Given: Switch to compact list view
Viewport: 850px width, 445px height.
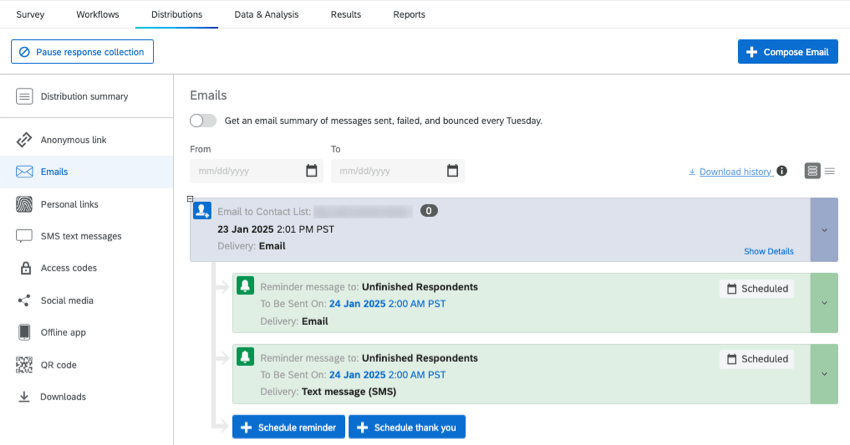Looking at the screenshot, I should point(829,171).
